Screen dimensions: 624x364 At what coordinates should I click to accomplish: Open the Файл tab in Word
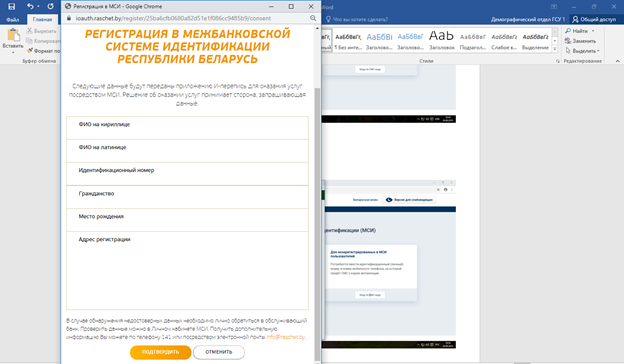coord(13,19)
